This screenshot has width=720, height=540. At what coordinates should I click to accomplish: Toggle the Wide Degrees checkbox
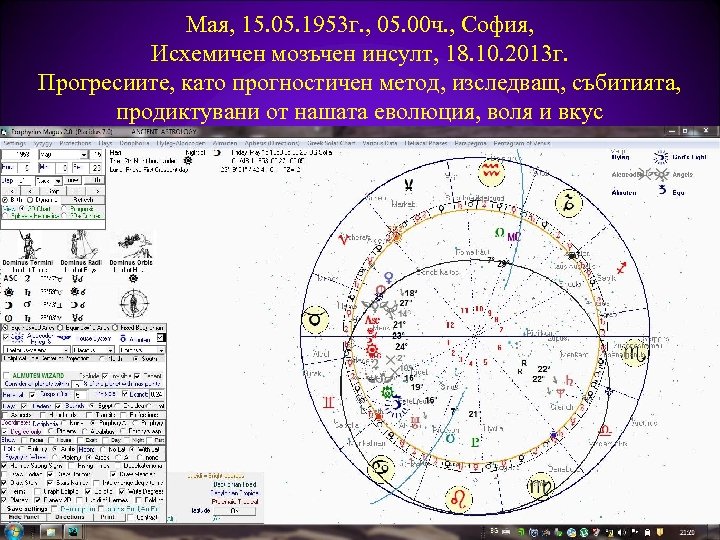(x=123, y=491)
